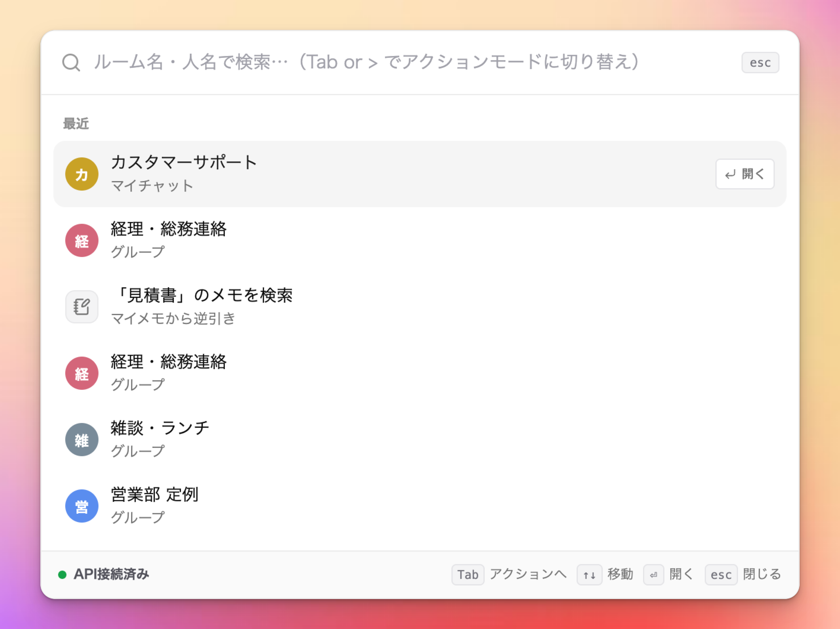
Task: Click the ↑↓ arrow keys hint
Action: [x=589, y=575]
